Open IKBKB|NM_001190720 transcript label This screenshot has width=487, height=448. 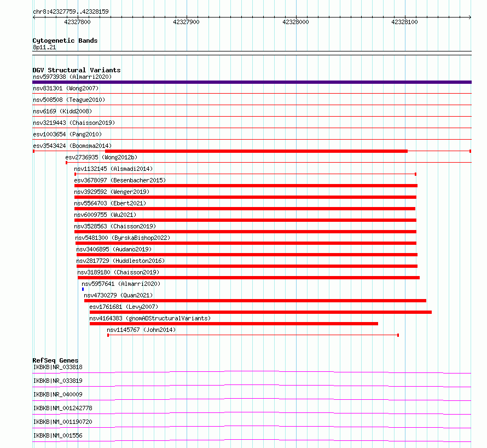point(63,422)
